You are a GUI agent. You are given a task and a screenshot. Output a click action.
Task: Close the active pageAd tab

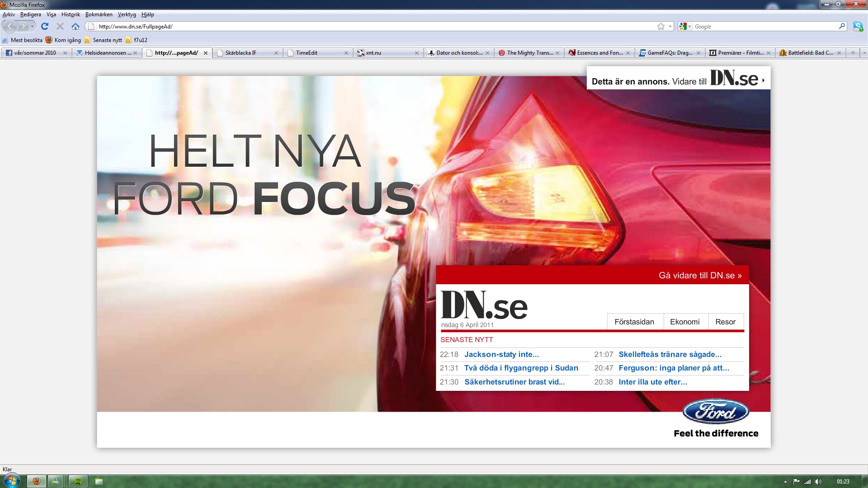pyautogui.click(x=206, y=53)
